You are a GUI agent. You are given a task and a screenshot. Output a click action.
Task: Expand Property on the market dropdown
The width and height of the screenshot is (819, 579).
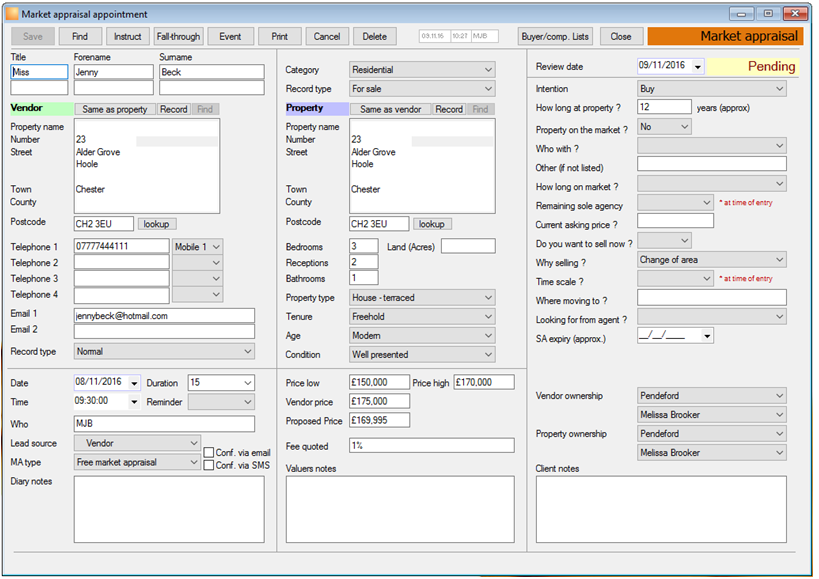pos(664,127)
